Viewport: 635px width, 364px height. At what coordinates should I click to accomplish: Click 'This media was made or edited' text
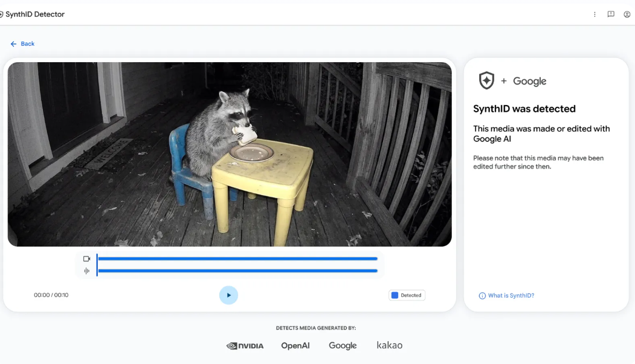(x=541, y=134)
